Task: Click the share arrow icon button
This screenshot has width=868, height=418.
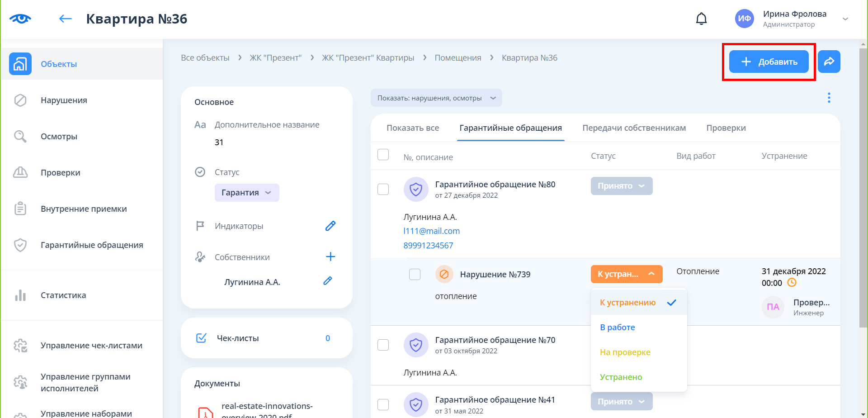Action: pos(829,62)
